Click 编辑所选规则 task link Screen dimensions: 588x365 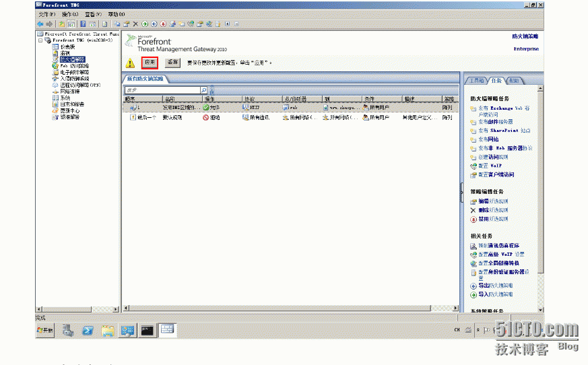[x=493, y=201]
